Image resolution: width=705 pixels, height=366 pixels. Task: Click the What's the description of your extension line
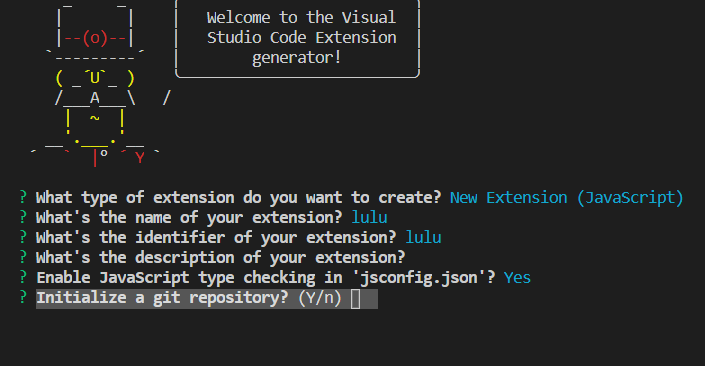pyautogui.click(x=220, y=258)
